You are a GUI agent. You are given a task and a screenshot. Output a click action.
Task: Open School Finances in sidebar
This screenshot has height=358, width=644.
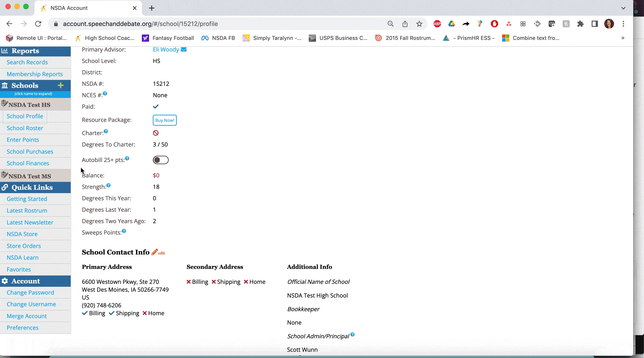pyautogui.click(x=28, y=163)
